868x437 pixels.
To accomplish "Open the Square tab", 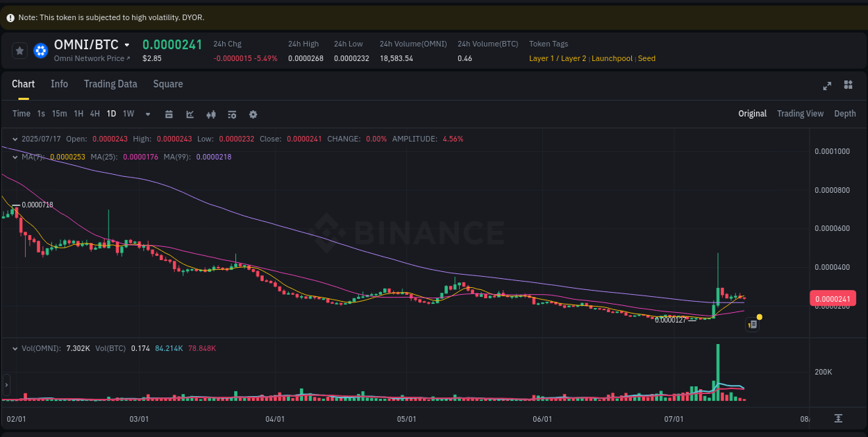I will pos(167,84).
